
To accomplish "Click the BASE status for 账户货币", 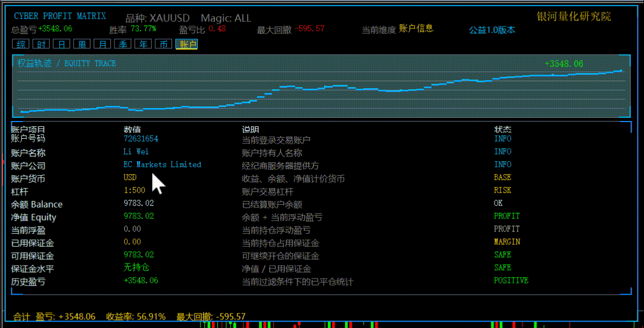I will [502, 177].
